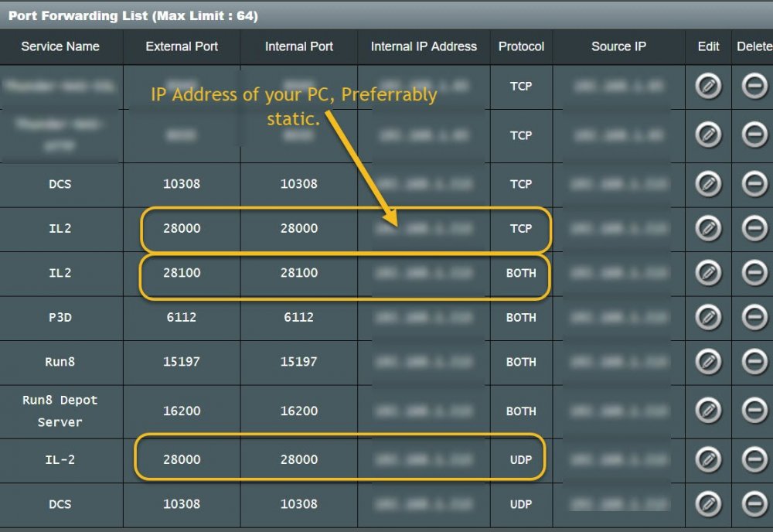
Task: Delete the Run8 15197 forwarding entry
Action: coord(754,362)
